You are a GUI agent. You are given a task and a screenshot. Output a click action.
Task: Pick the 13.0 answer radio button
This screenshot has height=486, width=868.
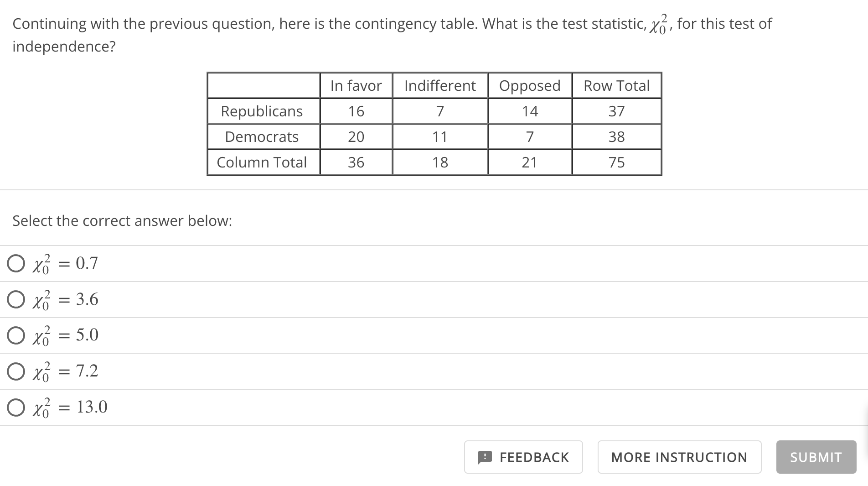click(16, 407)
